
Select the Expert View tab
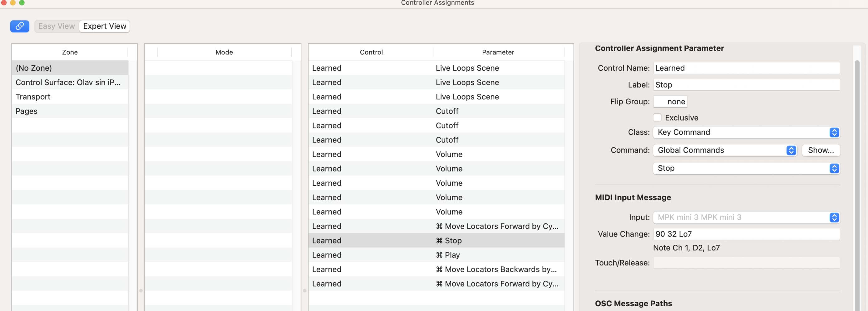click(105, 26)
